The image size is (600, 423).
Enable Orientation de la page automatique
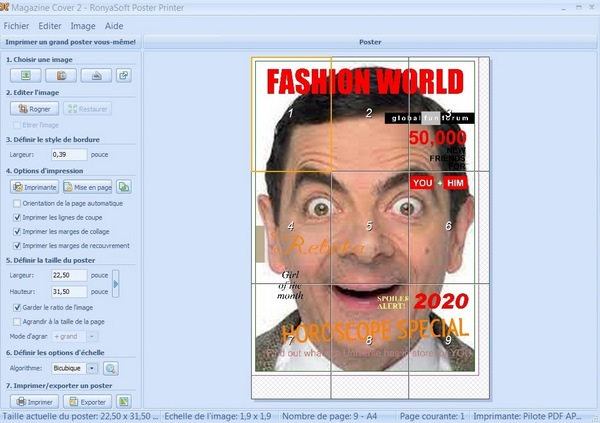pos(17,204)
